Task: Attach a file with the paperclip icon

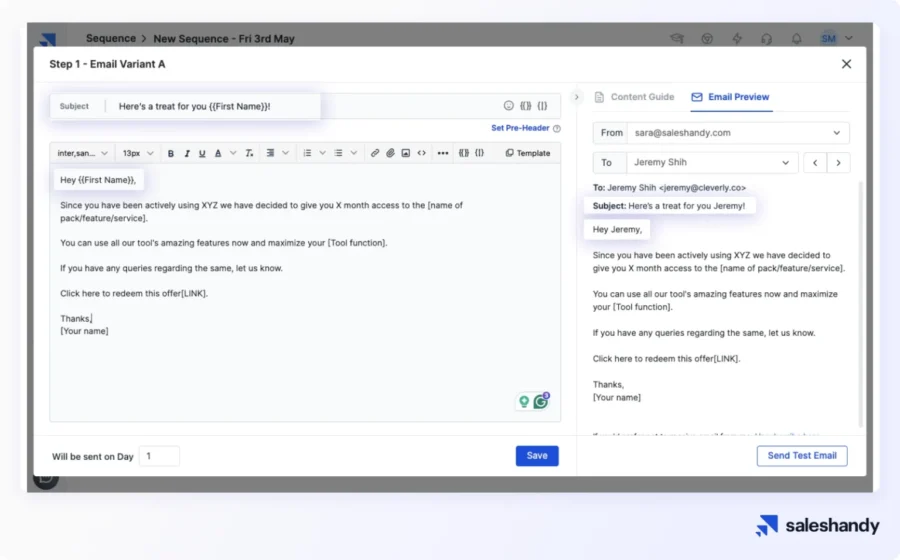Action: click(x=390, y=154)
